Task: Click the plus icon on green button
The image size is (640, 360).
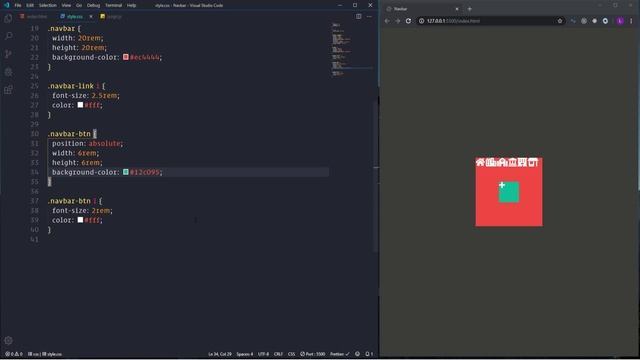Action: pyautogui.click(x=502, y=185)
